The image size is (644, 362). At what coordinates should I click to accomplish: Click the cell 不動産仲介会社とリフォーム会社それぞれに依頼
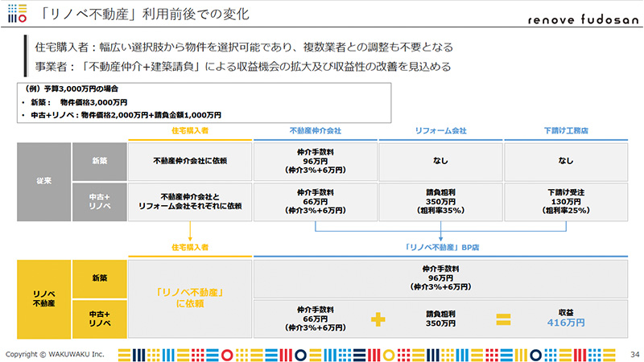pos(190,202)
